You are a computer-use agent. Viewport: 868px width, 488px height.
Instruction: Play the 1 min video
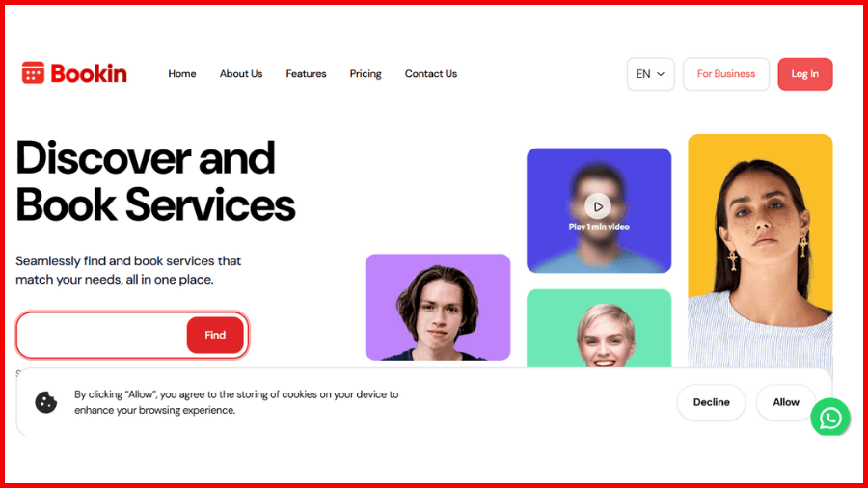pos(598,206)
